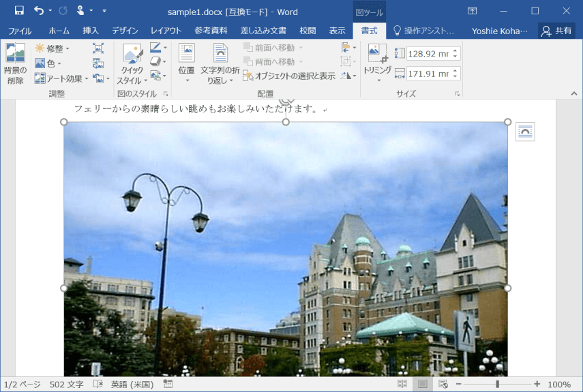Click the macro recording icon in status bar
583x392 pixels.
(x=168, y=385)
